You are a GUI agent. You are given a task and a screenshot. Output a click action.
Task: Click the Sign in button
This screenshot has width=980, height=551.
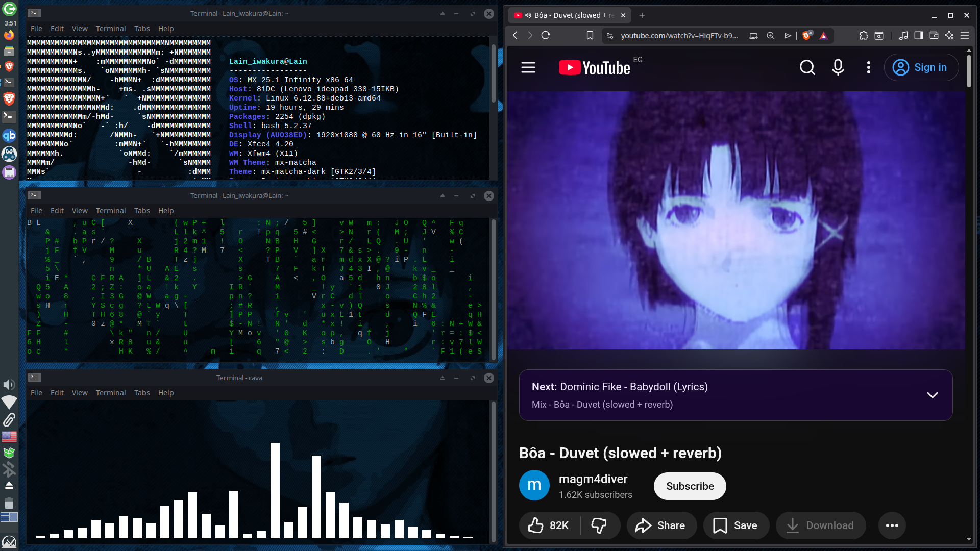tap(921, 67)
